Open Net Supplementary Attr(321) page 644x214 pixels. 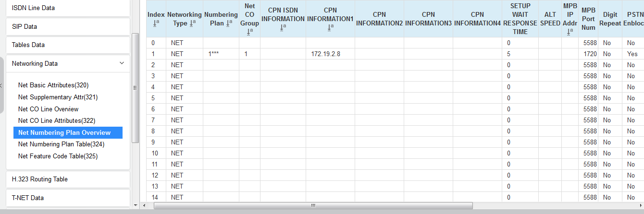click(x=58, y=97)
